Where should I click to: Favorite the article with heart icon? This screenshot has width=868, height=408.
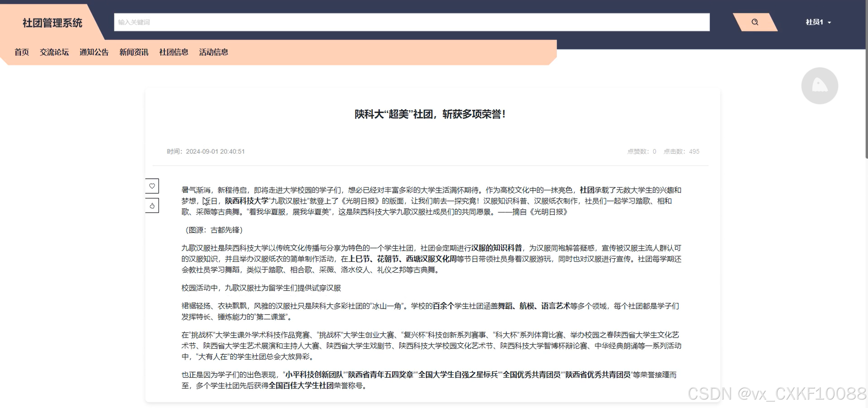click(152, 186)
